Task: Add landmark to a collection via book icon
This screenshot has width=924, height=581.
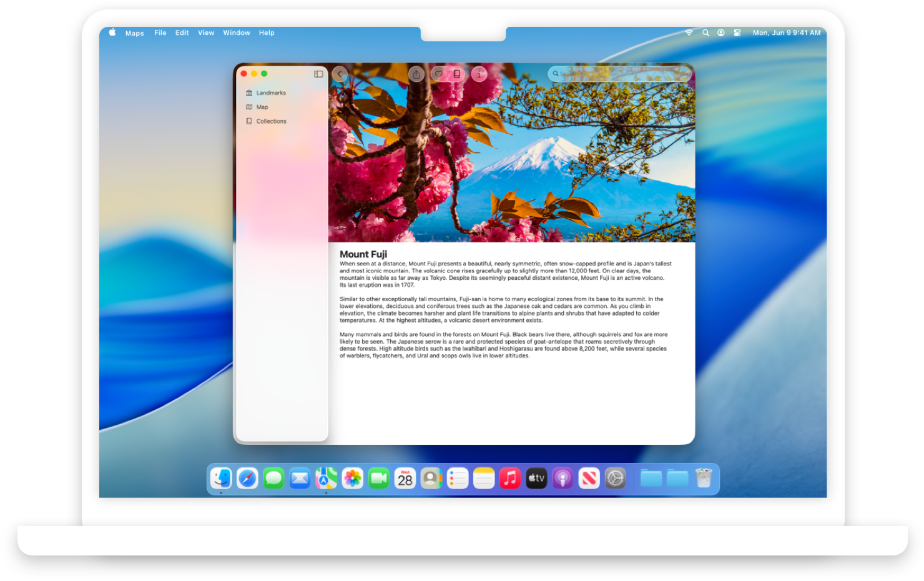Action: (457, 74)
